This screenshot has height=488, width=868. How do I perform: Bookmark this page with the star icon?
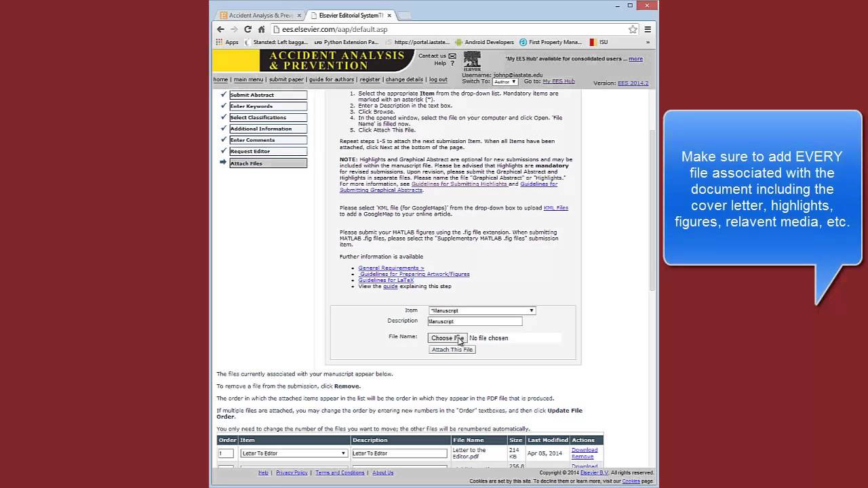(633, 29)
